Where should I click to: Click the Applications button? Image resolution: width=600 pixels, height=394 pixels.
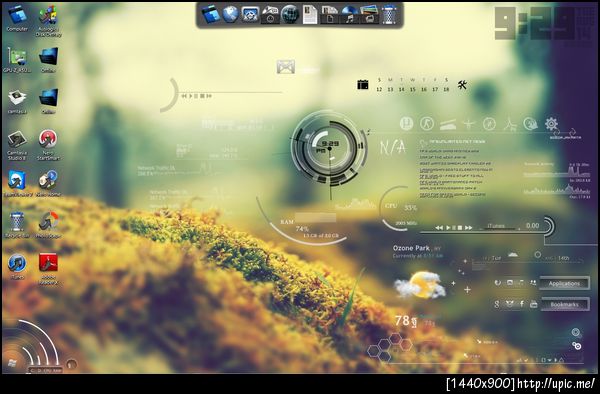[x=564, y=283]
